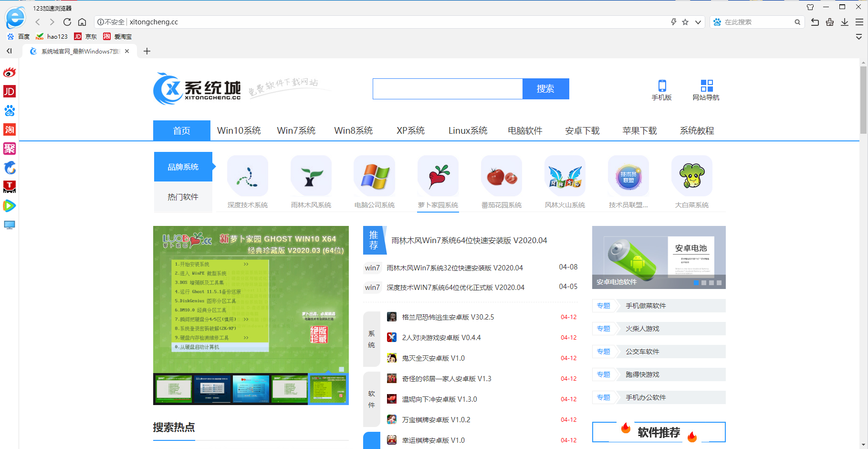Go back to the previous page
The image size is (868, 449).
coord(38,22)
